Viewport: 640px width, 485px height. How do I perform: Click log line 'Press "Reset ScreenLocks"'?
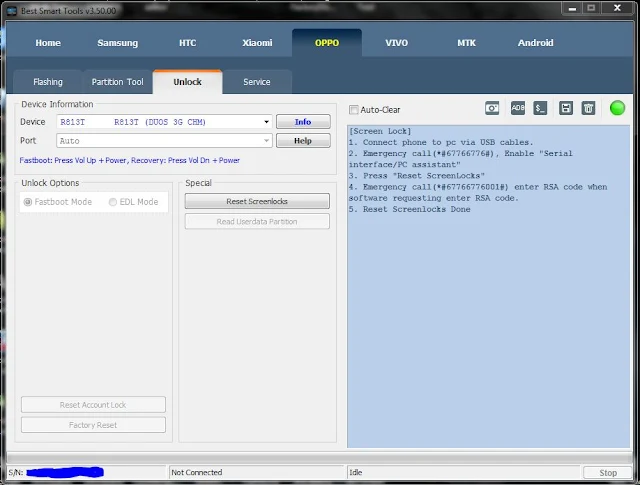(x=417, y=176)
